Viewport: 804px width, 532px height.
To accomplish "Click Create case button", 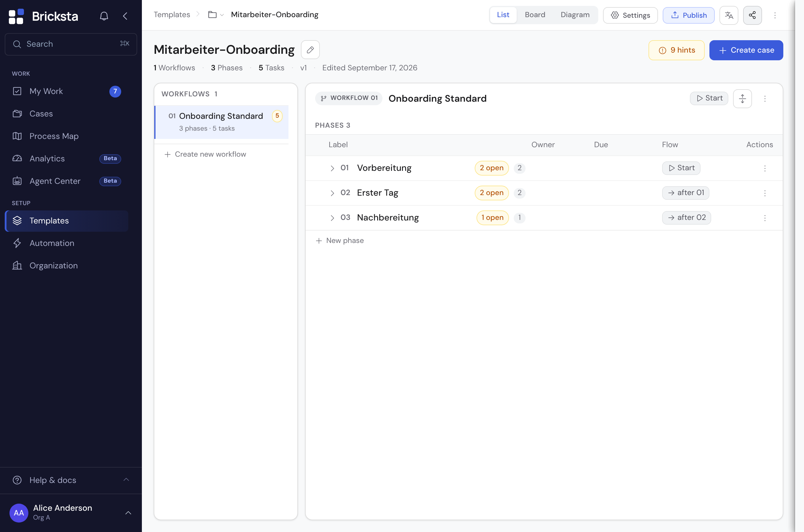I will [x=746, y=50].
